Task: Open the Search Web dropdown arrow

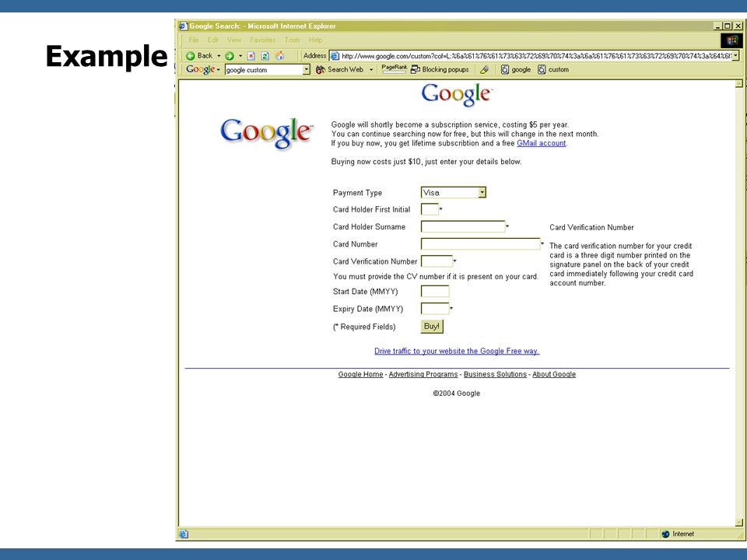Action: click(x=371, y=69)
